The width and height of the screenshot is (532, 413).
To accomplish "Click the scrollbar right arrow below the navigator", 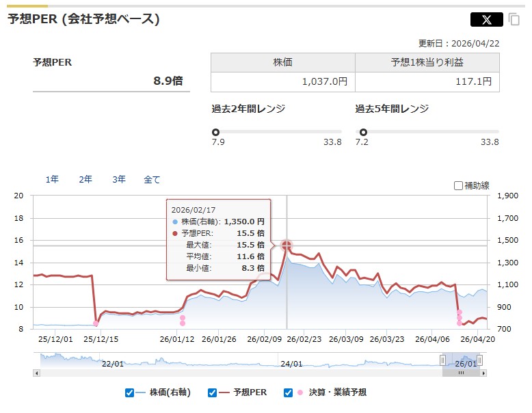I will point(484,373).
